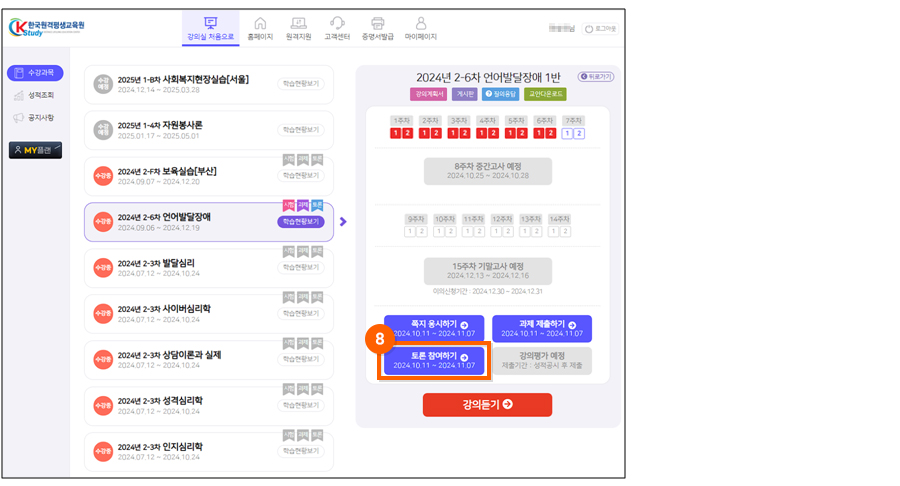Viewport: 900px width, 486px height.
Task: Open the 홈페이지 home icon
Action: (x=260, y=23)
